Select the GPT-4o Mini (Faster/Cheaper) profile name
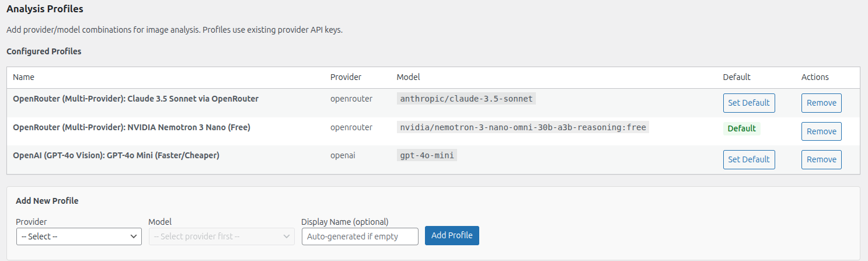Image resolution: width=868 pixels, height=261 pixels. [x=116, y=155]
